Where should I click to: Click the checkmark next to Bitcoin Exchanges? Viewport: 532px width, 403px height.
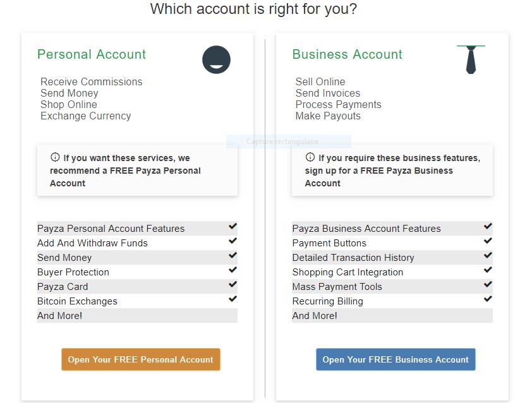(x=233, y=299)
